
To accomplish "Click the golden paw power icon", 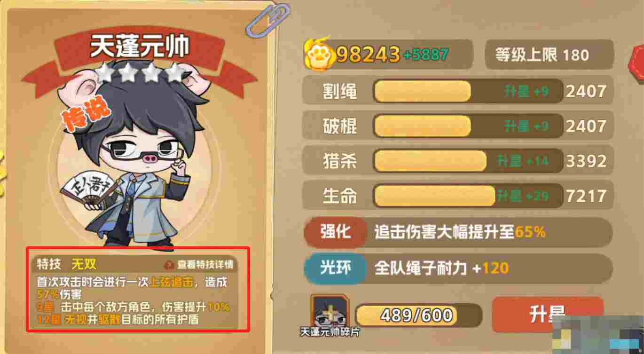I will coord(321,55).
